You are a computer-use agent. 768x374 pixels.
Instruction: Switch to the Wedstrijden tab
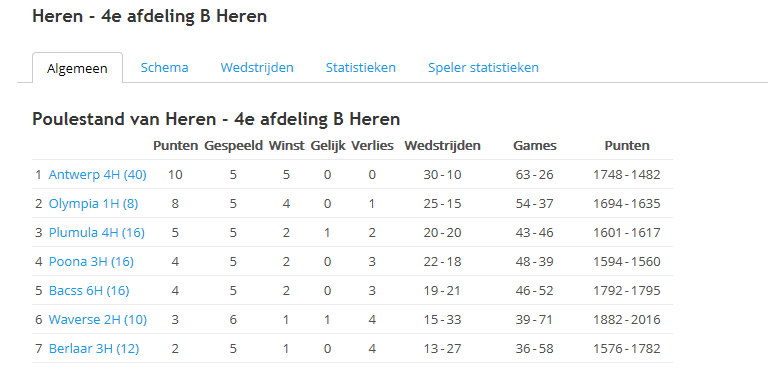coord(257,68)
